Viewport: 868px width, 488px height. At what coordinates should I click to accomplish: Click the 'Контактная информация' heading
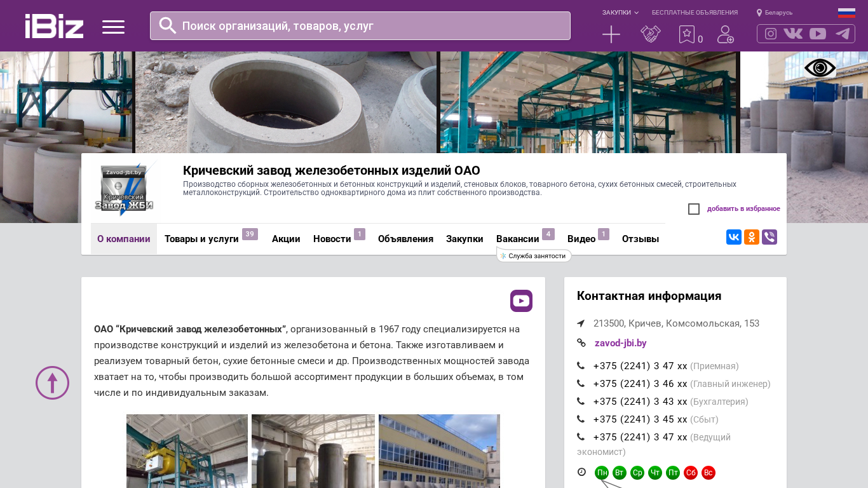[x=649, y=296]
